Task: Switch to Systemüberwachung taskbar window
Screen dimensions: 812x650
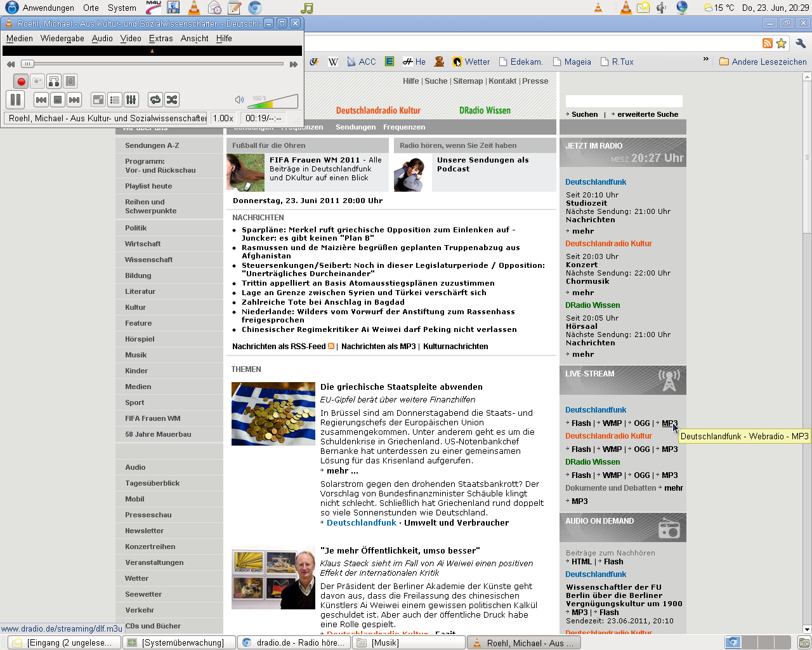Action: coord(178,643)
